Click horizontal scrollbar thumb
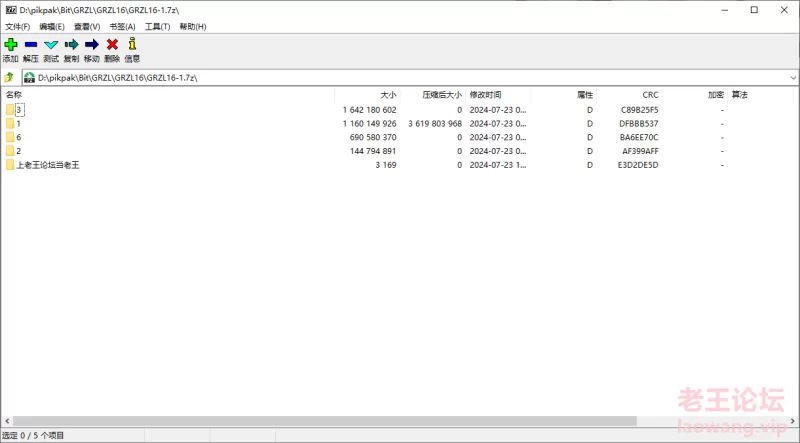 [x=324, y=421]
